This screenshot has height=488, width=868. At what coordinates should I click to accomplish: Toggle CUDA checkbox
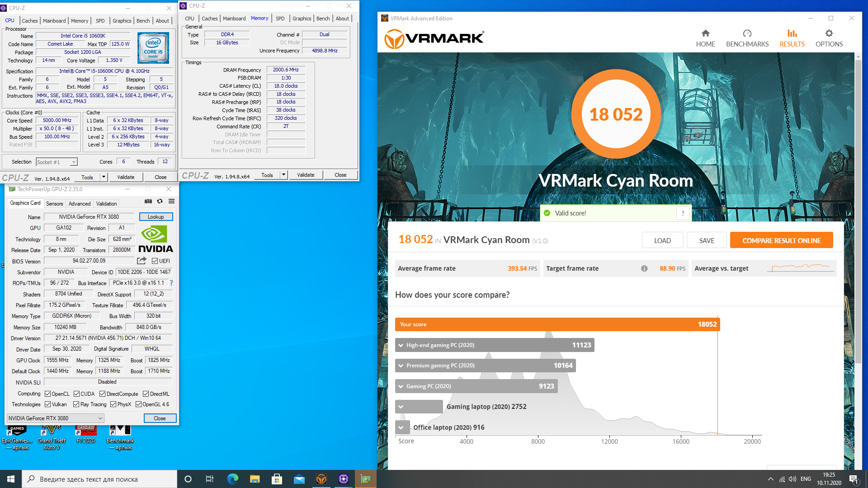[76, 394]
